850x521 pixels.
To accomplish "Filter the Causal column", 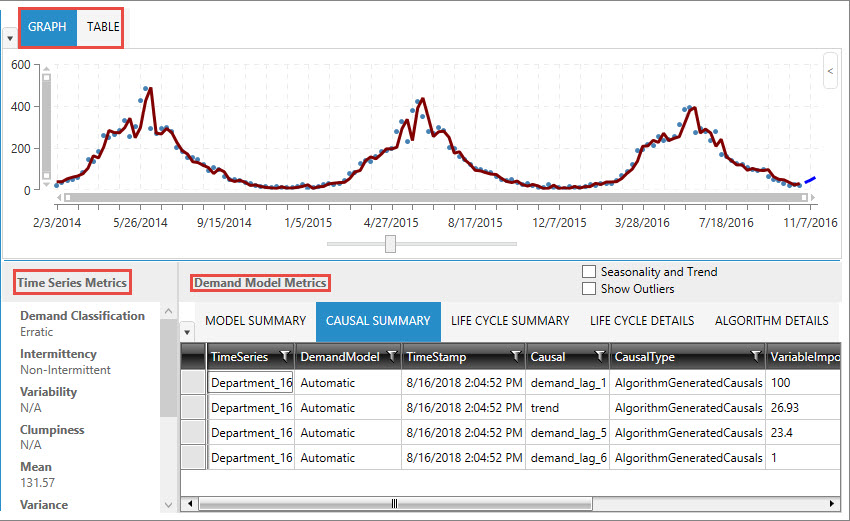I will pos(600,356).
